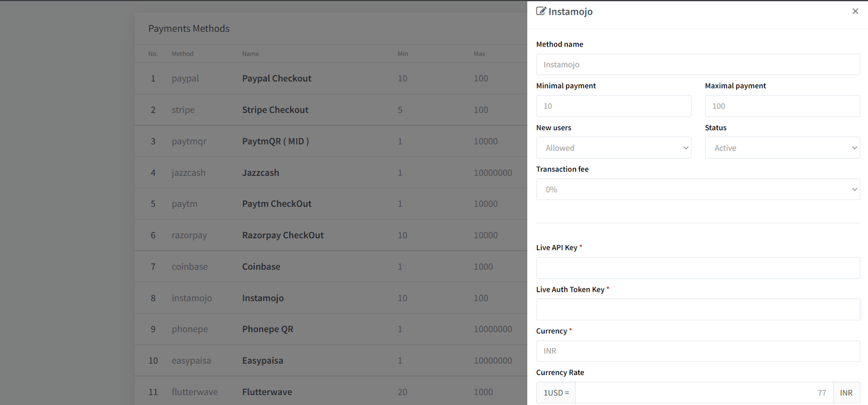Select the PaytmQR ( MID ) row
This screenshot has width=868, height=405.
(275, 142)
